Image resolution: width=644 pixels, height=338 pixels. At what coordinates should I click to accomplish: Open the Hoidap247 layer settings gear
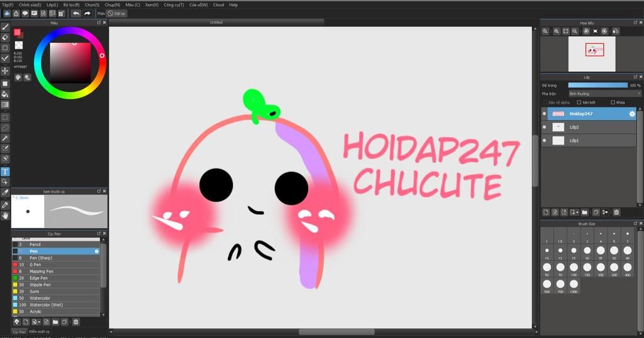[631, 114]
